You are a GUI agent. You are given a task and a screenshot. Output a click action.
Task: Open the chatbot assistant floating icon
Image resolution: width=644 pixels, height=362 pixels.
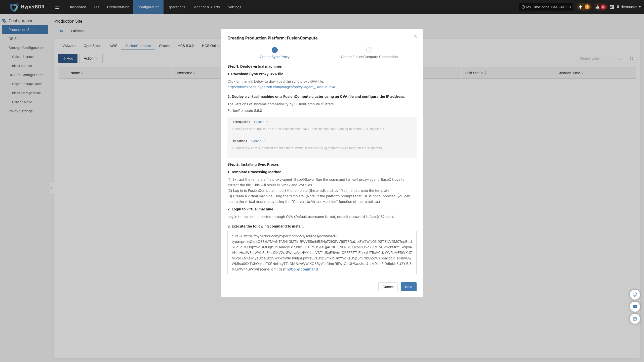635,295
